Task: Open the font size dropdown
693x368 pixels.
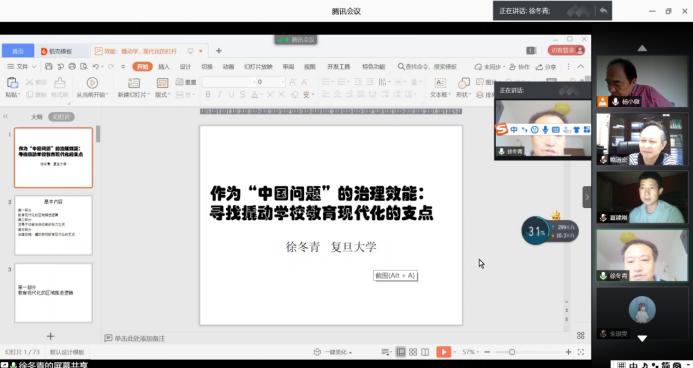Action: click(x=282, y=82)
